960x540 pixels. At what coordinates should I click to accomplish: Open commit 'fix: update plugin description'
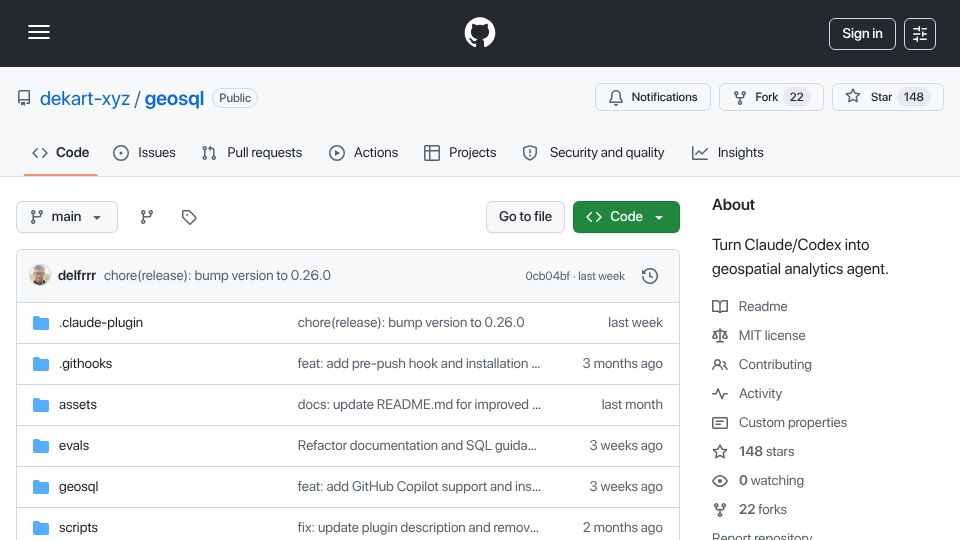(x=418, y=528)
